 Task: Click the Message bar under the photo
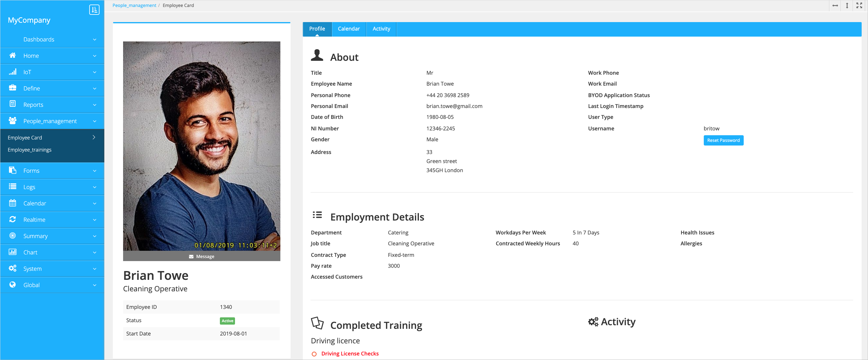[x=201, y=256]
